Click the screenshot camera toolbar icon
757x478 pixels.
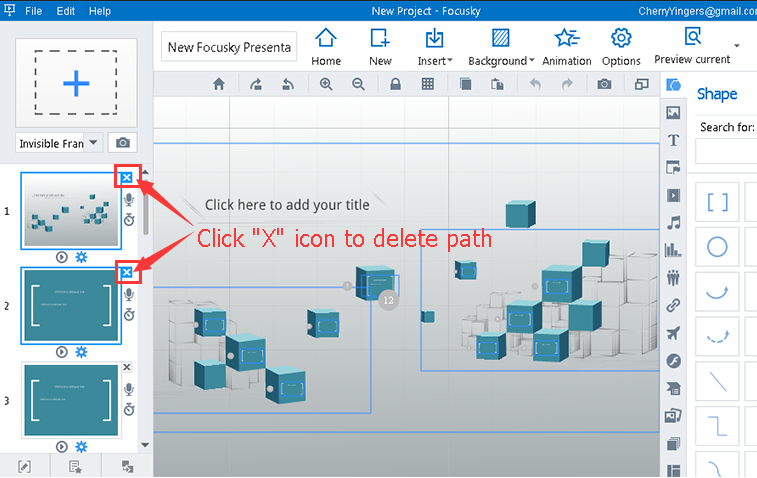coord(604,84)
